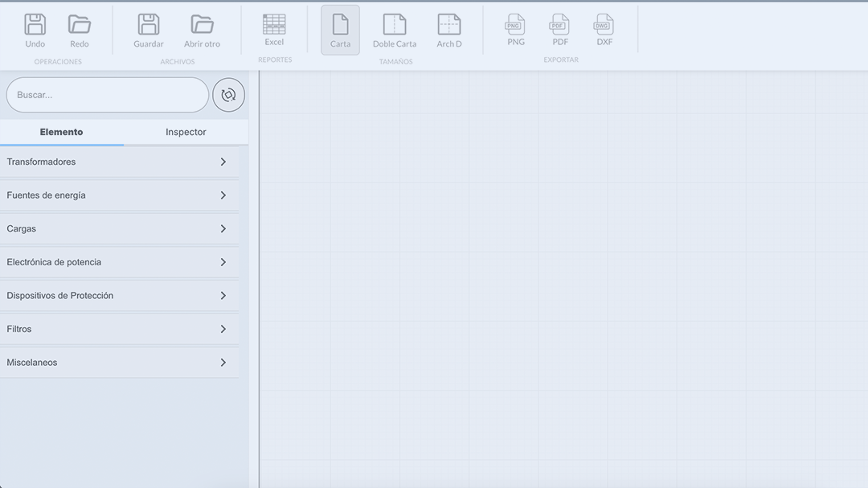This screenshot has height=488, width=868.
Task: Open the Dispositivos de Protección list
Action: [x=119, y=296]
